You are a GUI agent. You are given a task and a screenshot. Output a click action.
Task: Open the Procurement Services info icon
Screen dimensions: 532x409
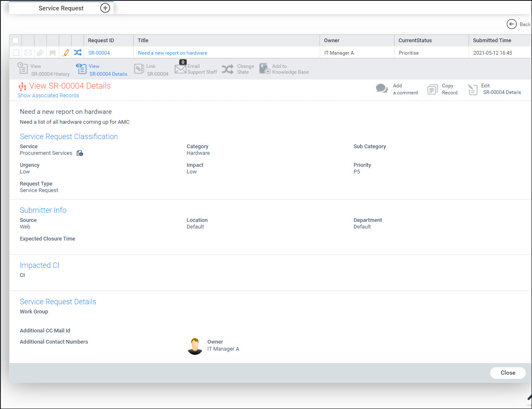point(80,153)
